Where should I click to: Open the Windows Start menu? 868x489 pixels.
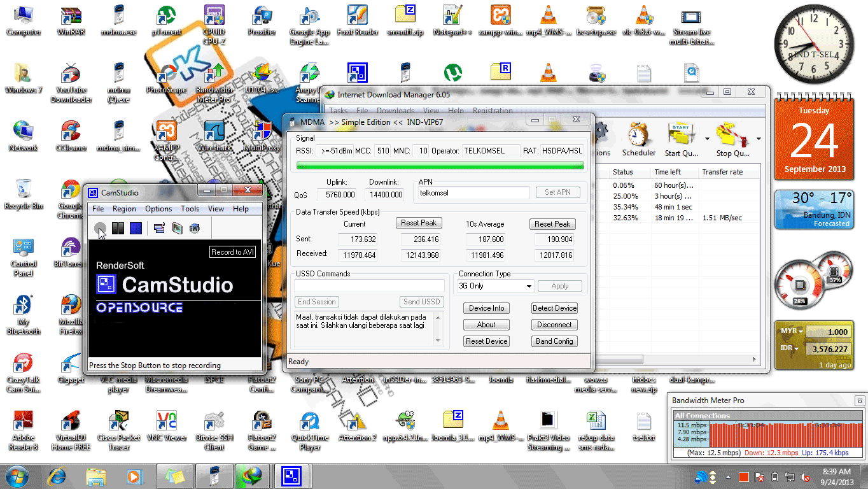(x=17, y=476)
